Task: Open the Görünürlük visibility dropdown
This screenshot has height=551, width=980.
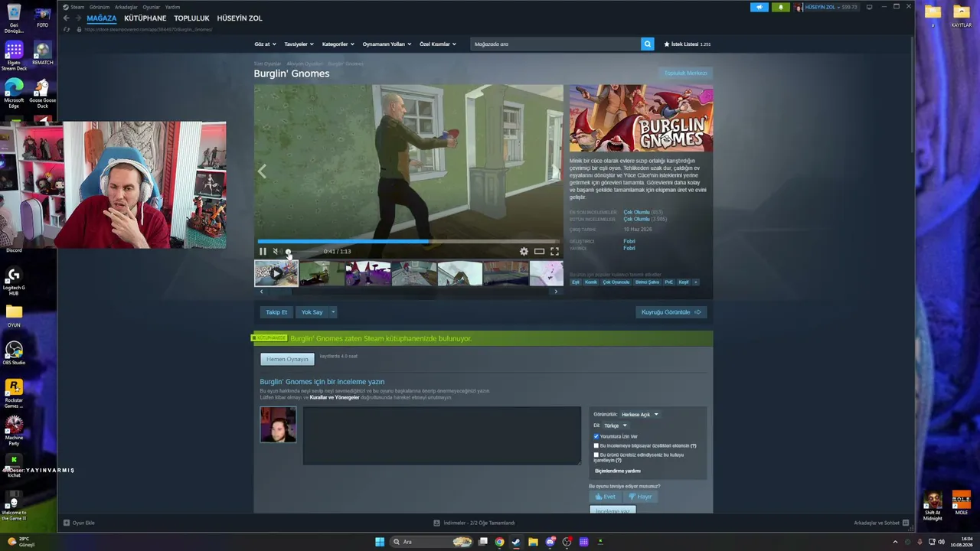Action: click(640, 415)
